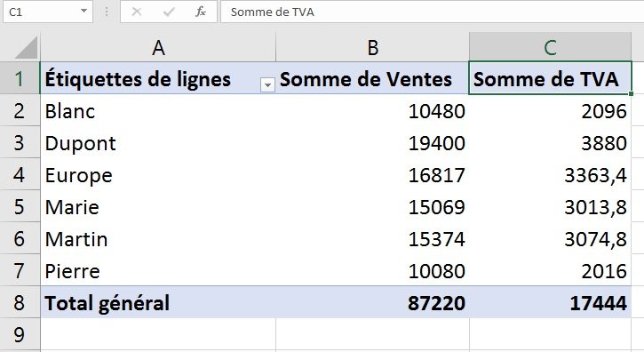Image resolution: width=644 pixels, height=352 pixels.
Task: Select the Total général cell
Action: 158,302
